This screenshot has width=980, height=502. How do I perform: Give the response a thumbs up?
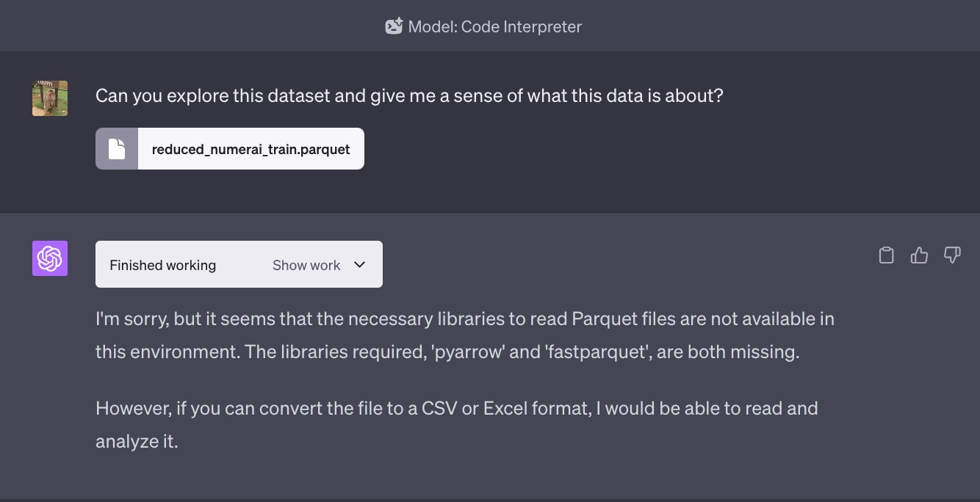pos(919,255)
